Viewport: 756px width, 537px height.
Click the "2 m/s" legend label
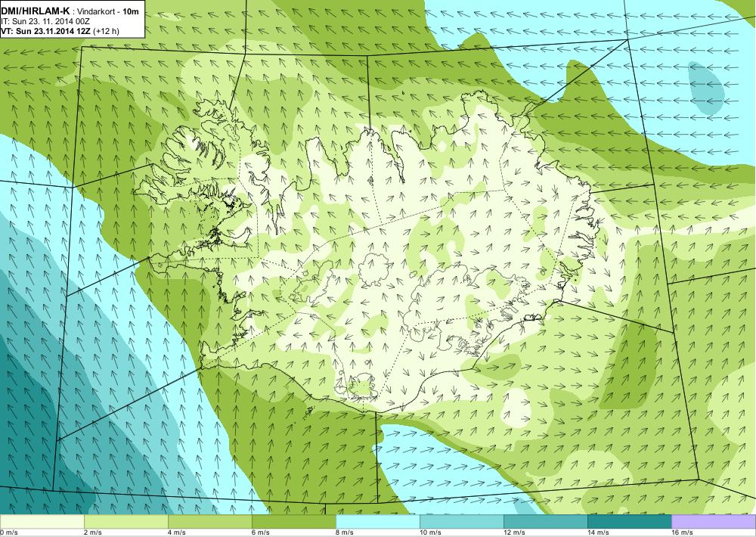[x=93, y=532]
